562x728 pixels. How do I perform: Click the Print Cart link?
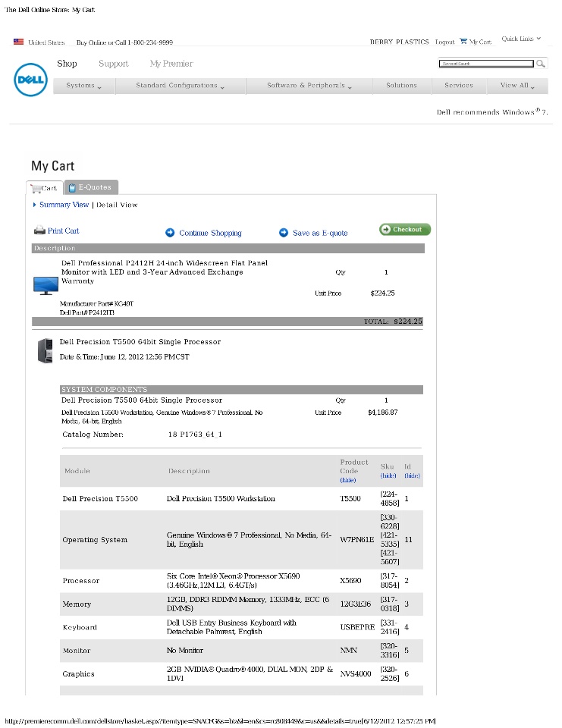63,231
